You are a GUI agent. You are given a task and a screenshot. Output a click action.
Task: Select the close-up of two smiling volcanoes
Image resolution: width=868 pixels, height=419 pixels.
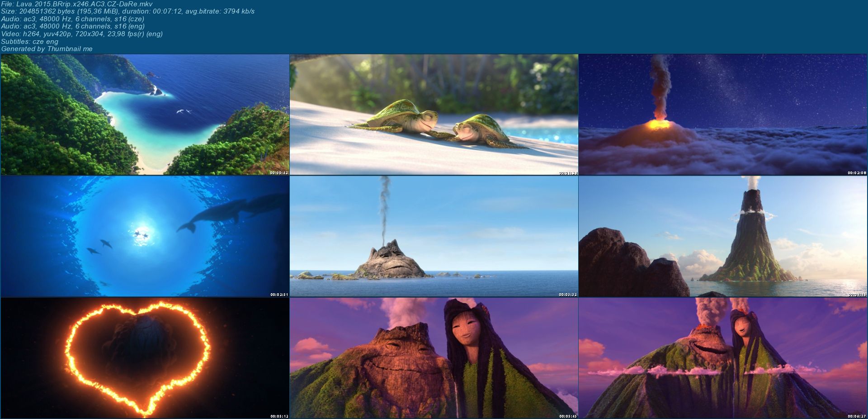[x=434, y=357]
